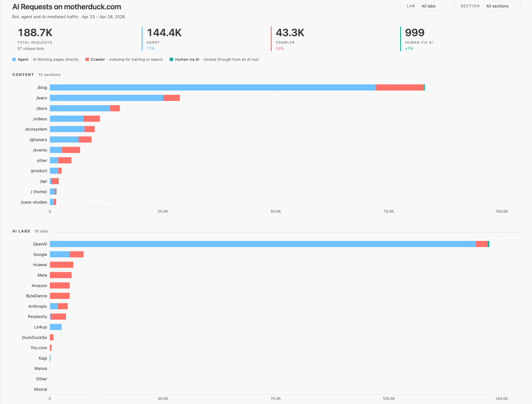Open the LAB filter dropdown showing All labs

[436, 6]
